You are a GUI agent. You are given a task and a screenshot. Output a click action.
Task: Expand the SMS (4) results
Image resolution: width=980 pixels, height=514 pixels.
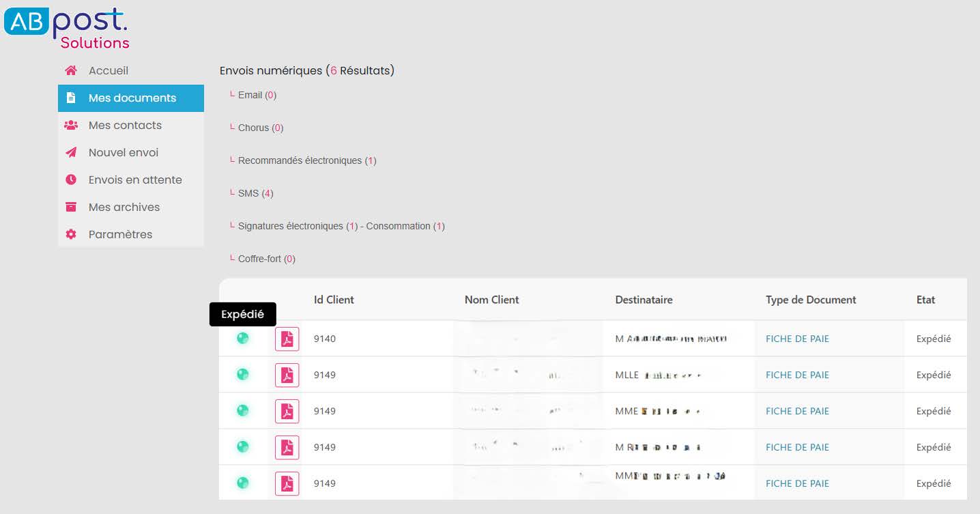point(255,193)
